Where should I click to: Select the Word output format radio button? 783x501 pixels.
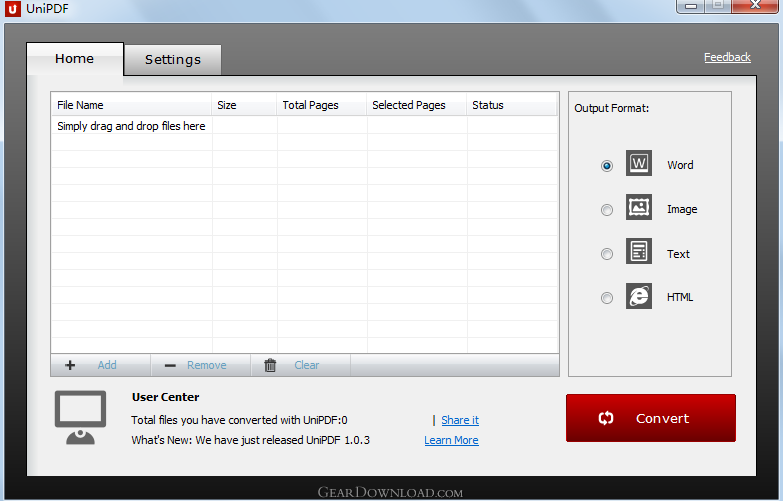(607, 166)
